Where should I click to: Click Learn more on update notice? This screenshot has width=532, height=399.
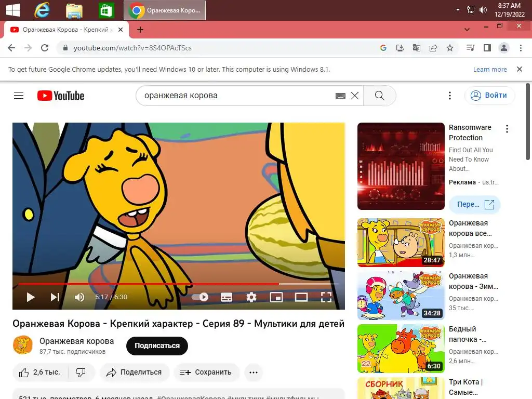click(490, 70)
